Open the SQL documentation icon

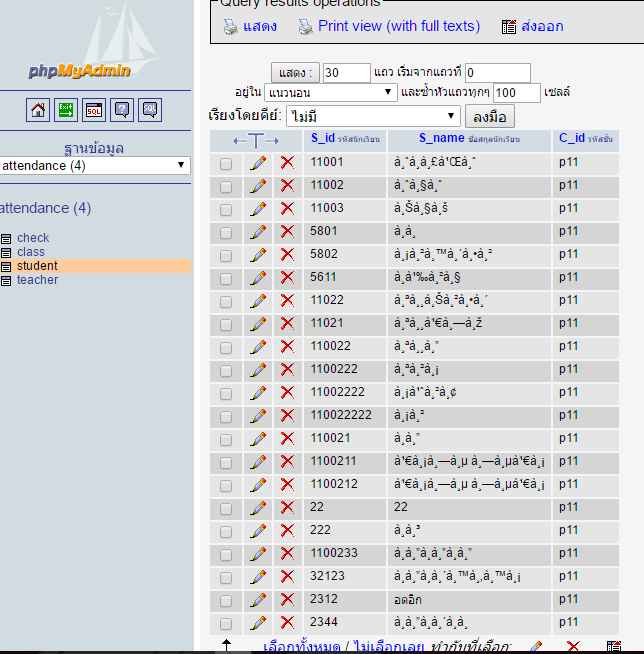coord(150,110)
